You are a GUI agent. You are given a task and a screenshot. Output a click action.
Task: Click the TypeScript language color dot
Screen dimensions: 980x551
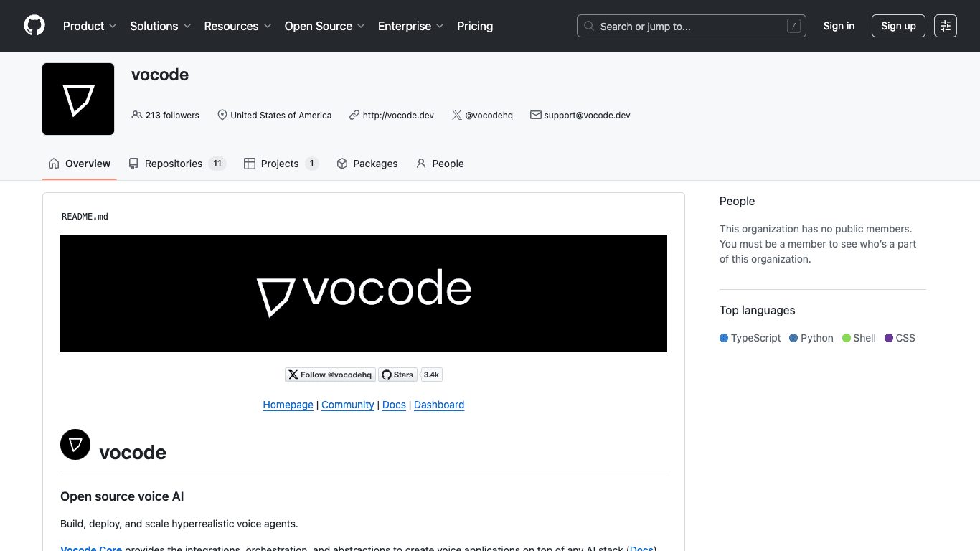coord(724,338)
